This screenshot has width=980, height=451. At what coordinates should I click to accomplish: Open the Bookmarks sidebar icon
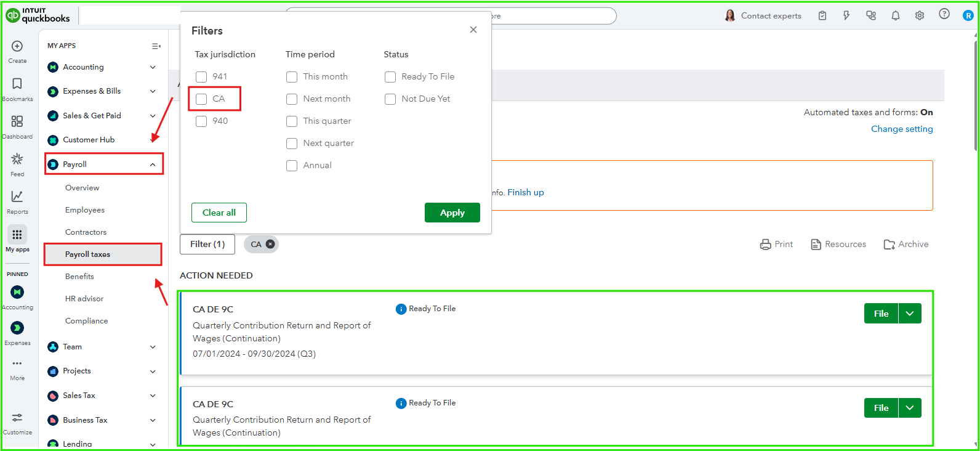pyautogui.click(x=17, y=84)
